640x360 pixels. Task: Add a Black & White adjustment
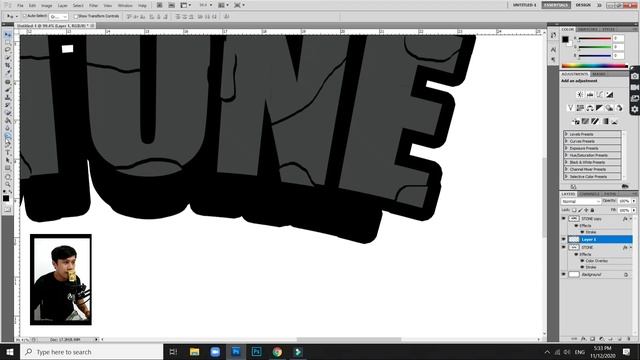pyautogui.click(x=600, y=108)
